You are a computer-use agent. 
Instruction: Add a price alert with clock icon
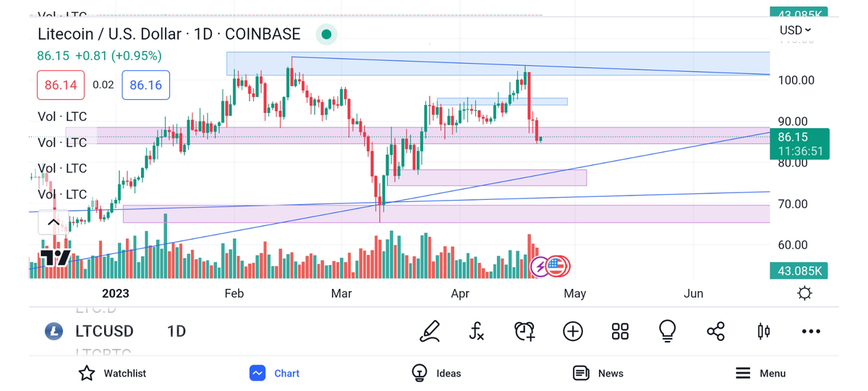tap(524, 332)
